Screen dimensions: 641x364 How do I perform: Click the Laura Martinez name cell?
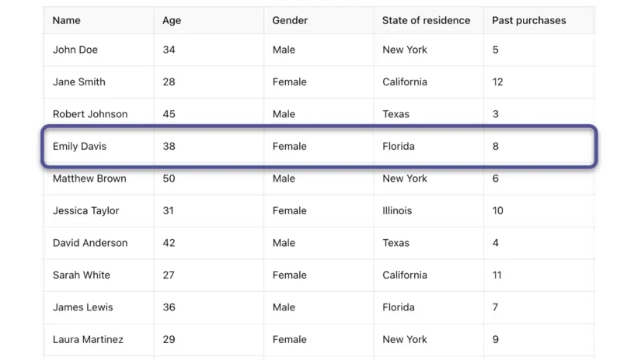88,339
